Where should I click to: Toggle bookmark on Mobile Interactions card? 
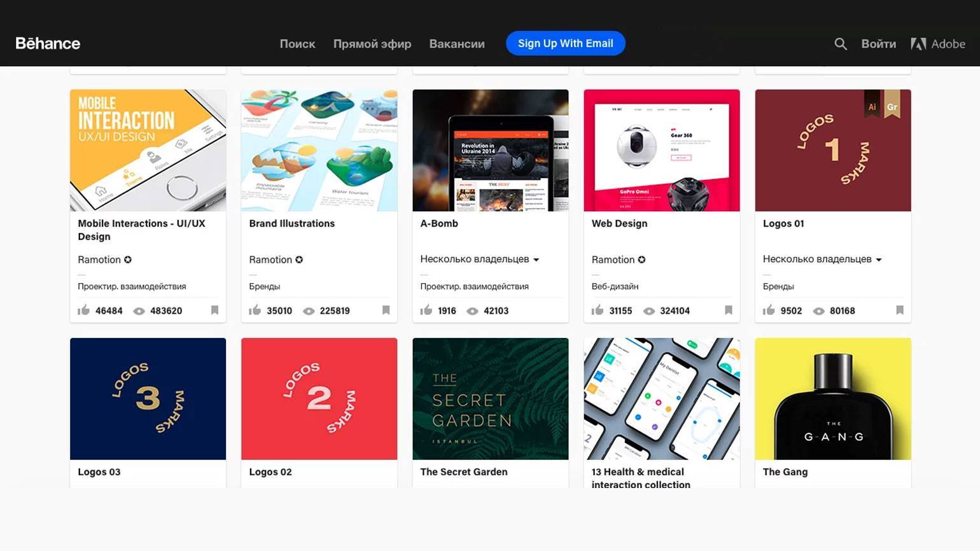[x=214, y=310]
